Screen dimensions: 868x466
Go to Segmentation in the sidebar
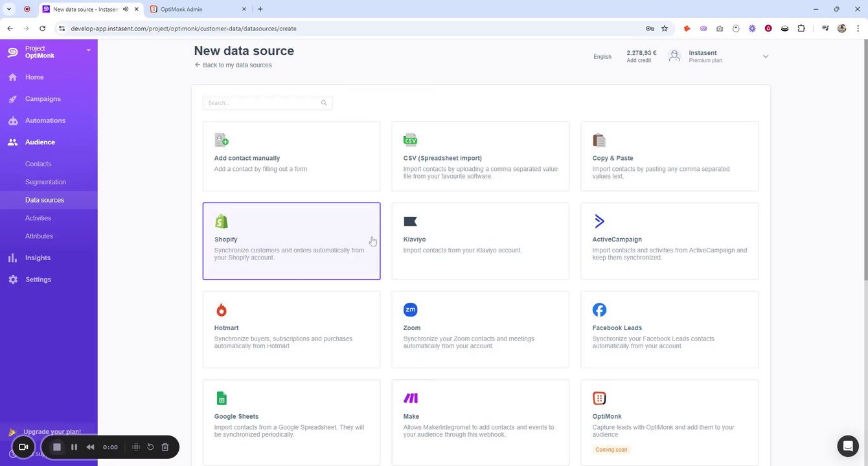(x=45, y=182)
